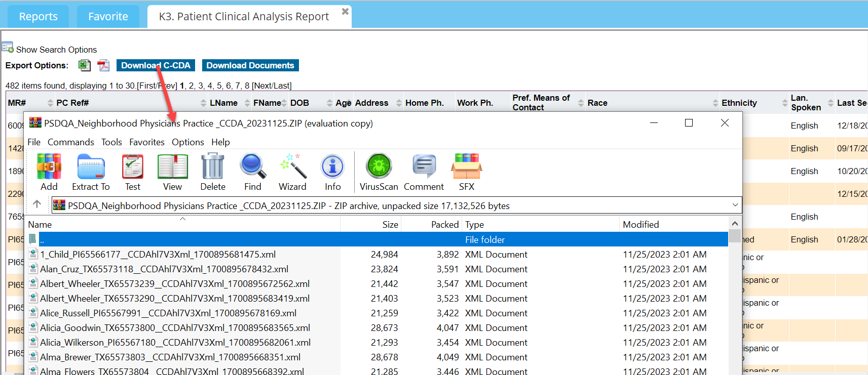Select the 1_Child_PI65566177 XML file icon
Image resolution: width=868 pixels, height=375 pixels.
33,254
